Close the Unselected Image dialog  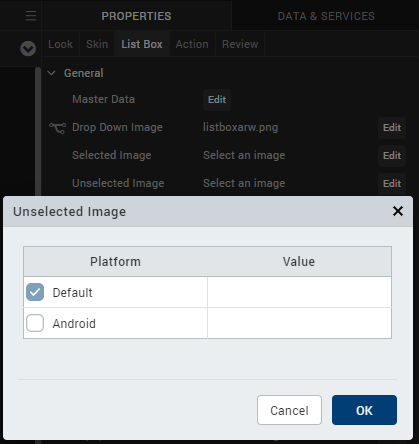pos(398,211)
